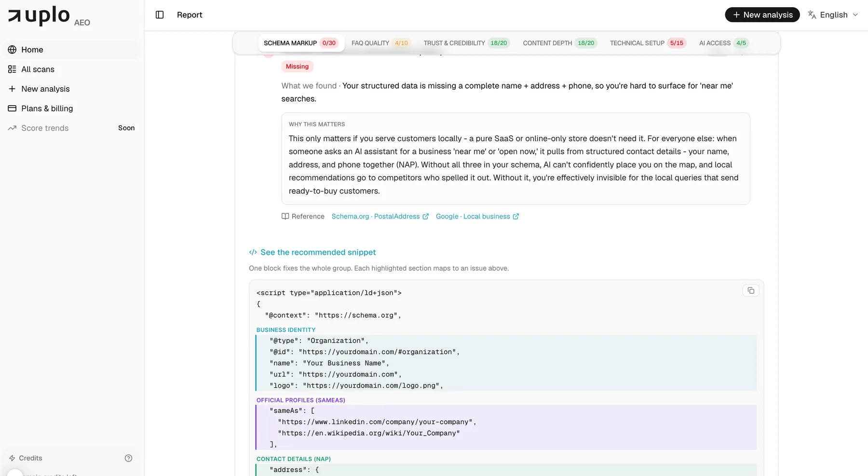Click the 4/5 AI Access score badge
Viewport: 868px width, 476px height.
(741, 43)
